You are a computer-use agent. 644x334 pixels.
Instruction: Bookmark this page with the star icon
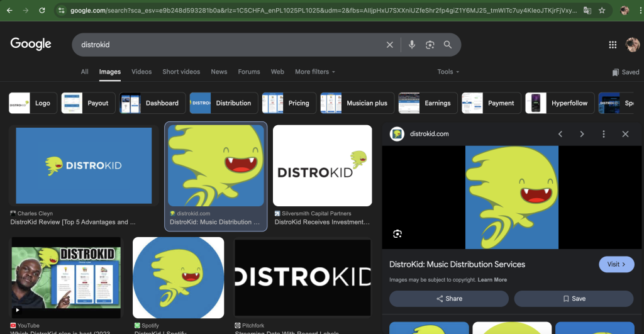602,10
